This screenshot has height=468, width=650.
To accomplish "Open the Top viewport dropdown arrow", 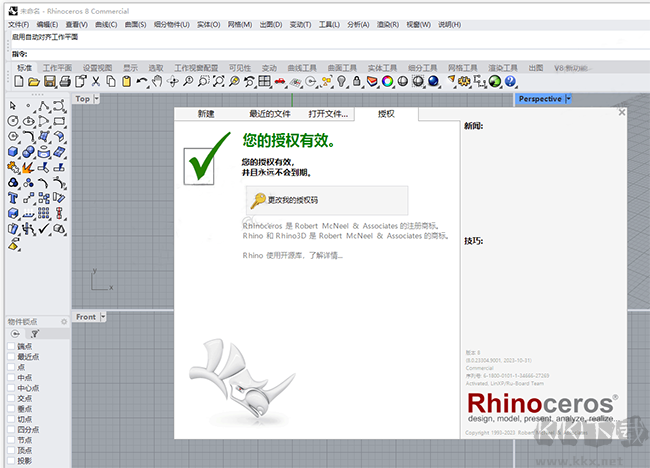I will 97,99.
